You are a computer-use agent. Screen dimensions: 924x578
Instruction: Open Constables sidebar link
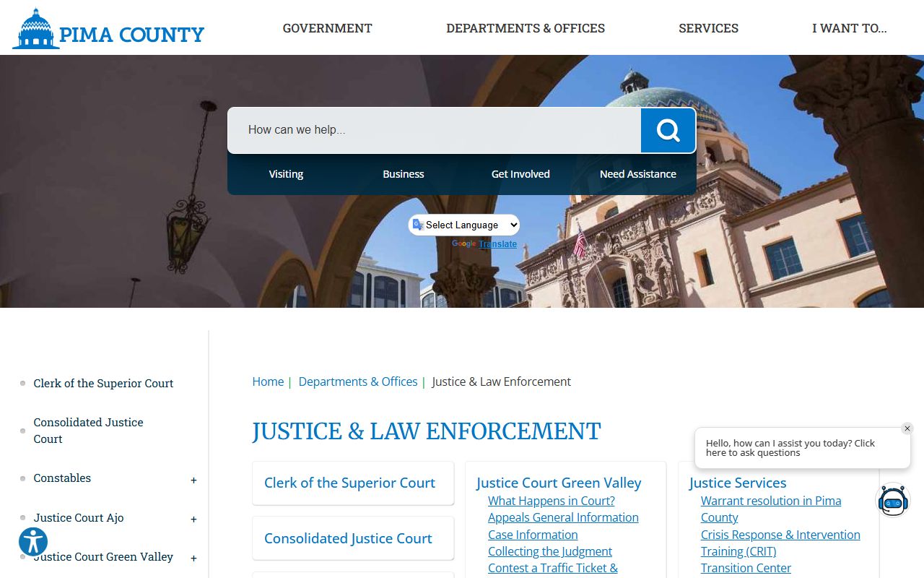(x=62, y=478)
